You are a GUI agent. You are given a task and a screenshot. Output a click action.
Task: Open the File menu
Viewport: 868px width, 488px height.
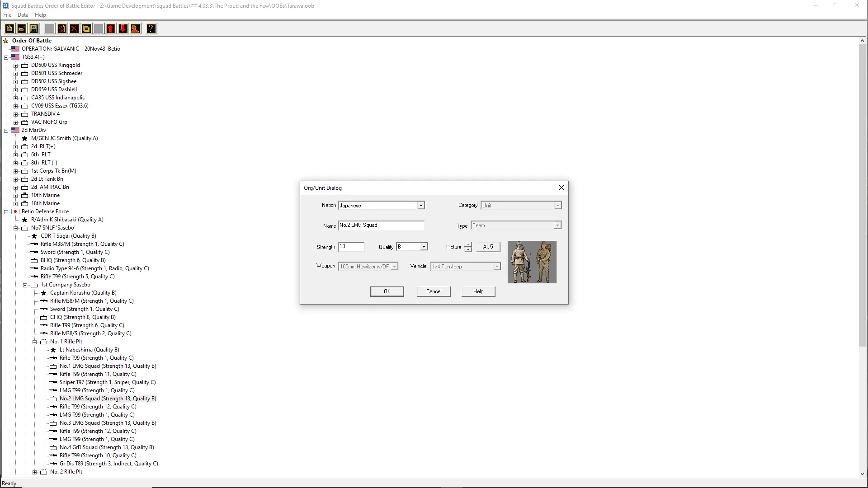(7, 15)
